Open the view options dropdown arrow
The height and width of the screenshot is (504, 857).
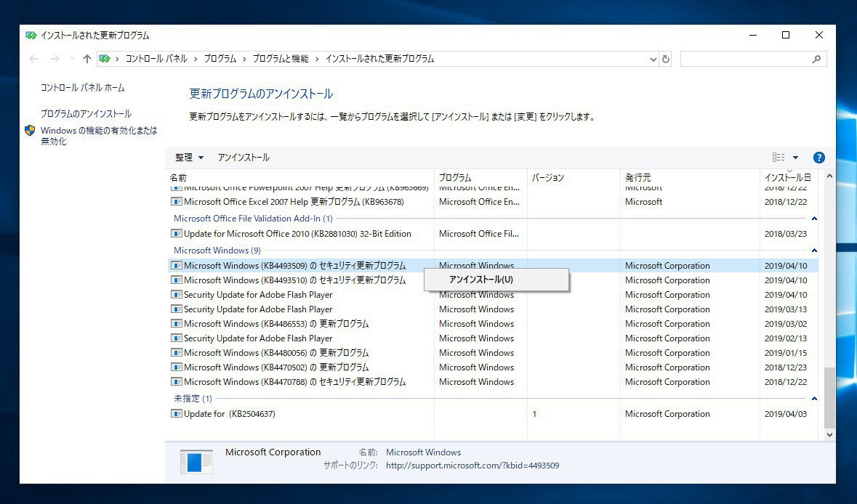coord(795,158)
